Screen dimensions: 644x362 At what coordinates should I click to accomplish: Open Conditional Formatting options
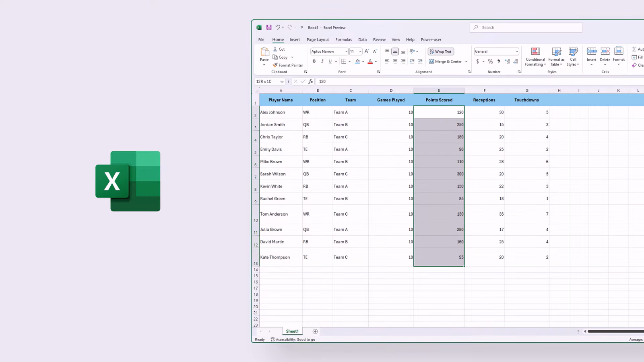pos(535,57)
